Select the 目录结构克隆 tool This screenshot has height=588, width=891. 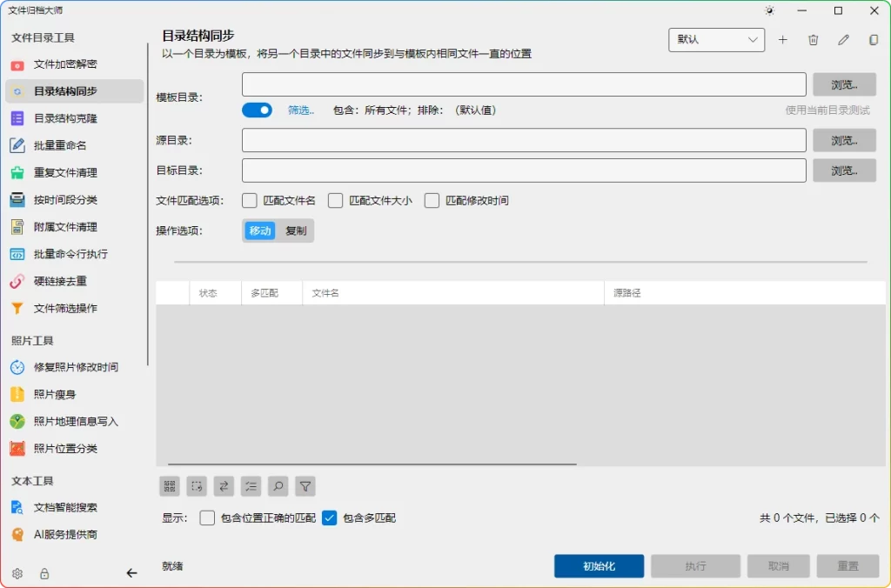(65, 117)
